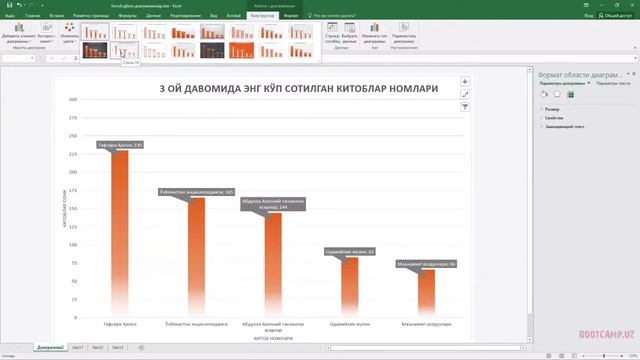Screen dimensions: 640x360
Task: Click the Save icon in quick access toolbar
Action: 9,5
